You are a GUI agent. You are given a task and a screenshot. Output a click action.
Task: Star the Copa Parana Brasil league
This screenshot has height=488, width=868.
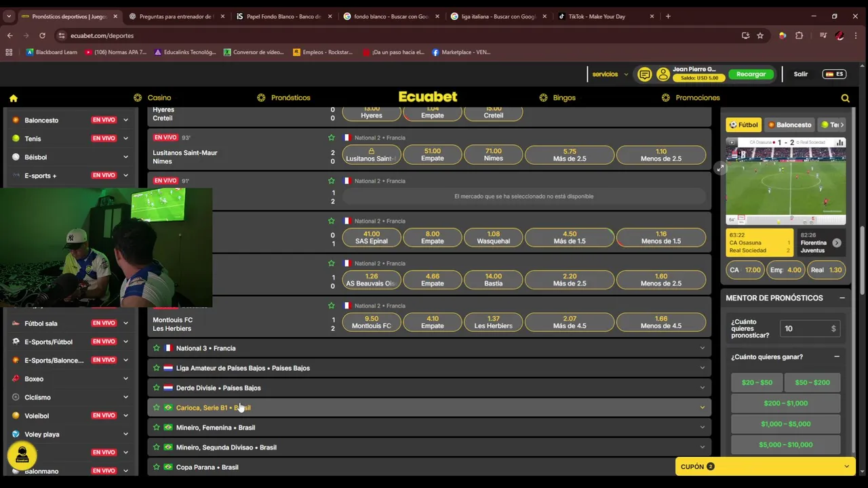coord(157,467)
